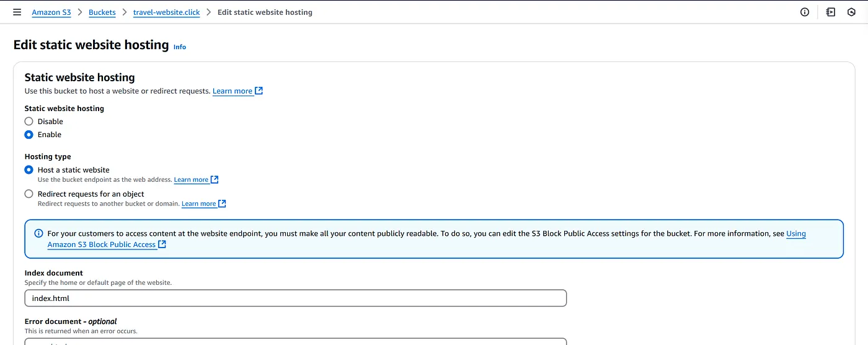The width and height of the screenshot is (868, 345).
Task: Open Learn more about bucket endpoint
Action: click(x=191, y=180)
